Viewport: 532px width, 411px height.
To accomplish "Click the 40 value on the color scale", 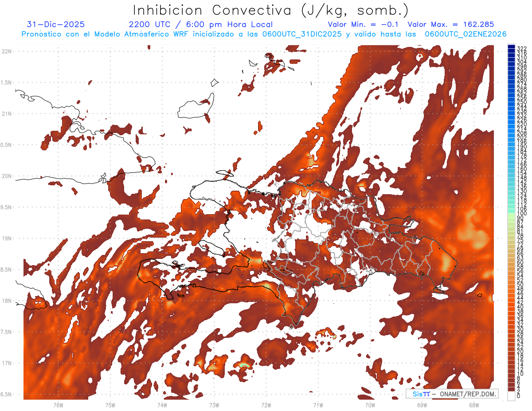I will coord(520,307).
